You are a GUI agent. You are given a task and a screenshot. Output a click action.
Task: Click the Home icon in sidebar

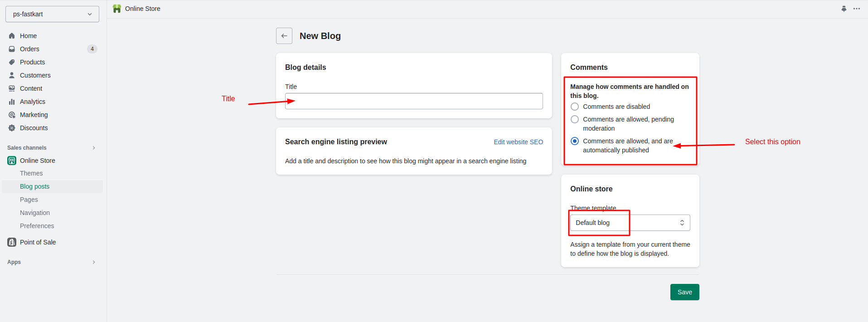pos(12,36)
